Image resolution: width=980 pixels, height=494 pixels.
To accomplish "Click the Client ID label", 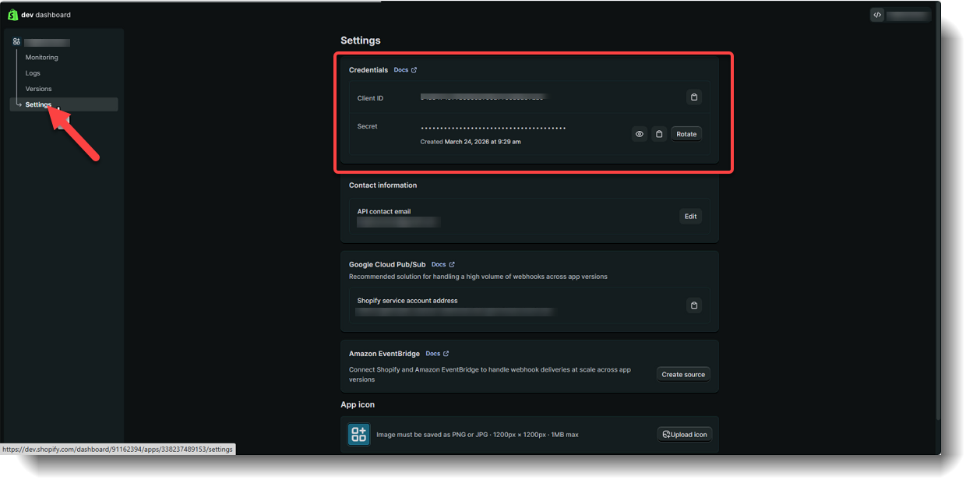I will (x=371, y=98).
